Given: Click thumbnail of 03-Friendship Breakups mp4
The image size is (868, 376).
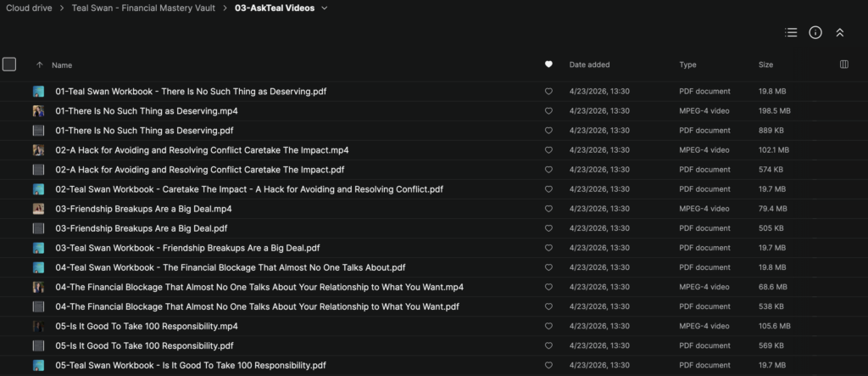Looking at the screenshot, I should coord(38,209).
